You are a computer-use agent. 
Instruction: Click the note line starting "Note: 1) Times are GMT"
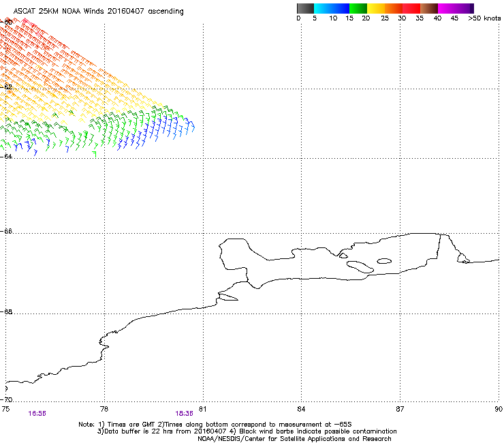point(215,425)
